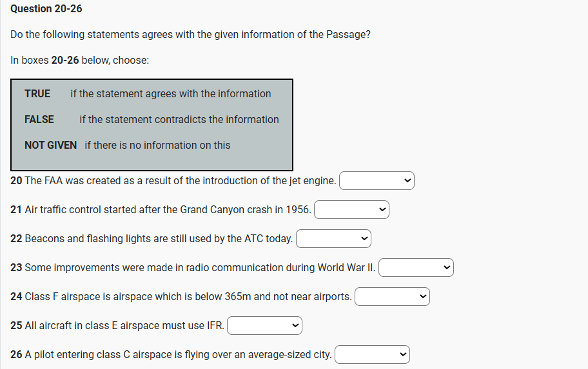Open the dropdown for the World War II statement

tap(416, 268)
